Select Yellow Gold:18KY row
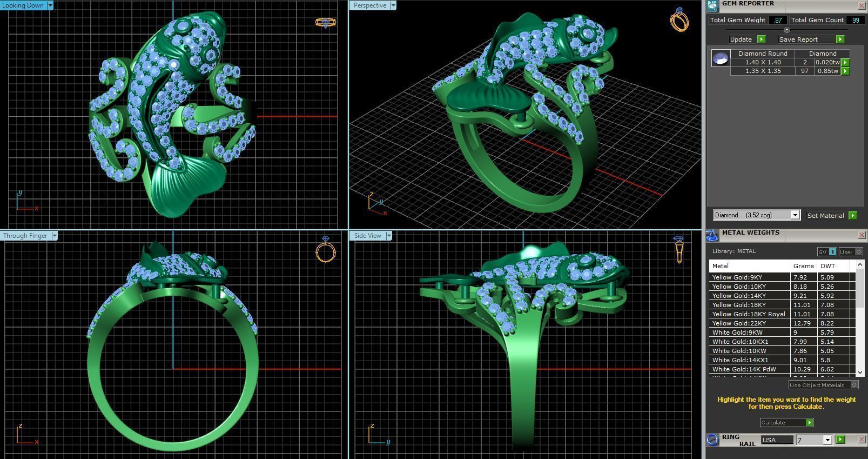This screenshot has width=868, height=459. 782,305
